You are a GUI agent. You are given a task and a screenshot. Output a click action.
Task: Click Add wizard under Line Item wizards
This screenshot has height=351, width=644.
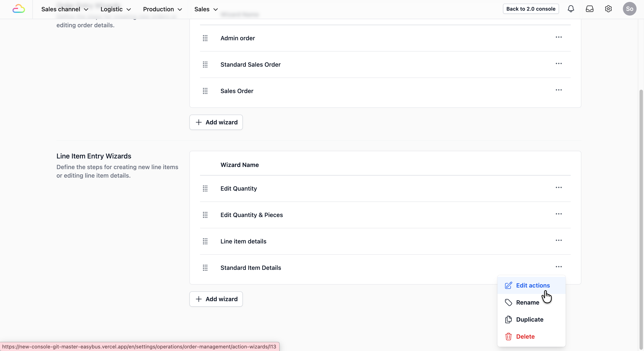click(x=216, y=299)
